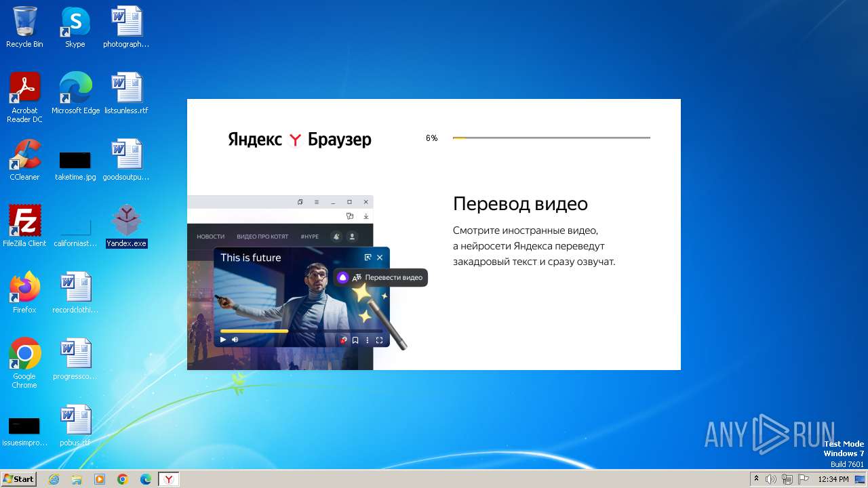
Task: Open the taskbar clock showing 12:34 PM
Action: [833, 479]
